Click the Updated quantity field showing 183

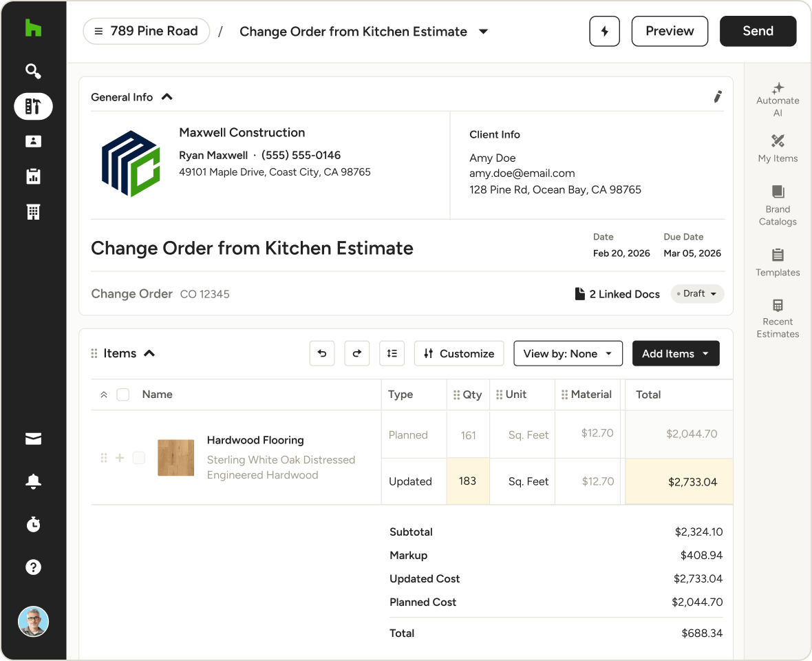pyautogui.click(x=468, y=481)
